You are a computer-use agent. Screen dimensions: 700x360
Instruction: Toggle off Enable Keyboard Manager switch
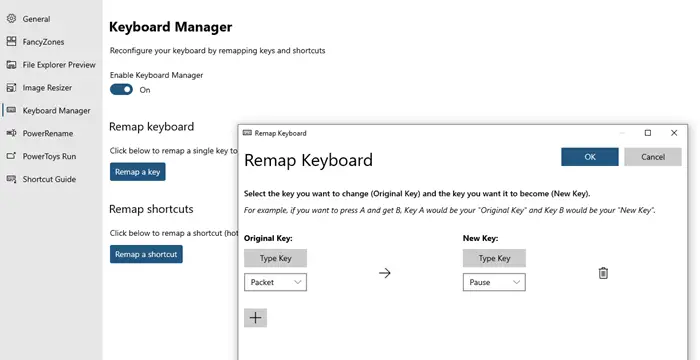[x=121, y=90]
